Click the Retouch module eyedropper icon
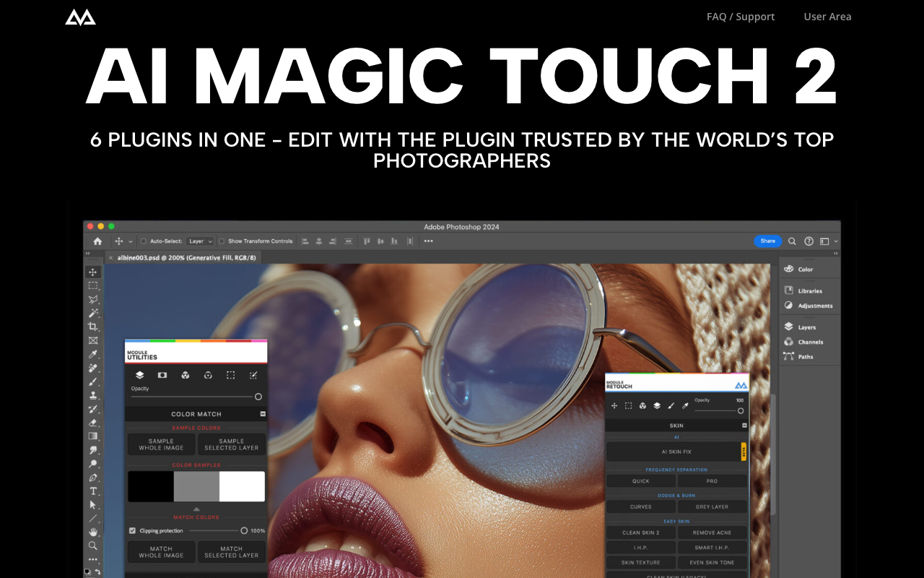This screenshot has height=578, width=924. pos(685,406)
